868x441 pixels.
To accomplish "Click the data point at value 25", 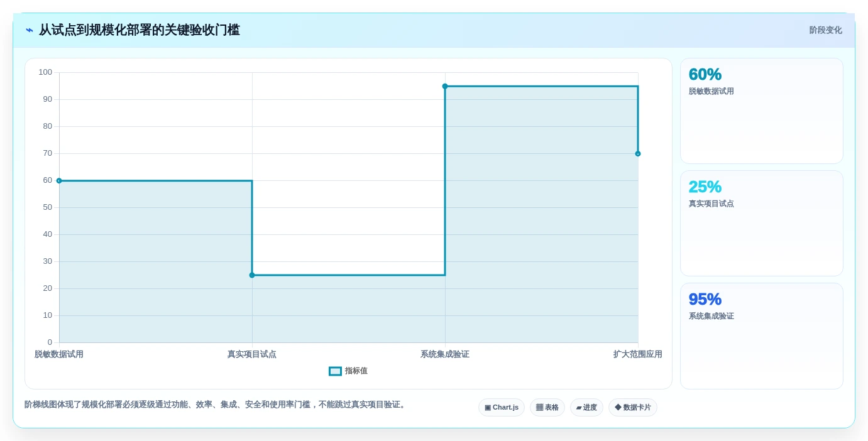I will coord(252,275).
